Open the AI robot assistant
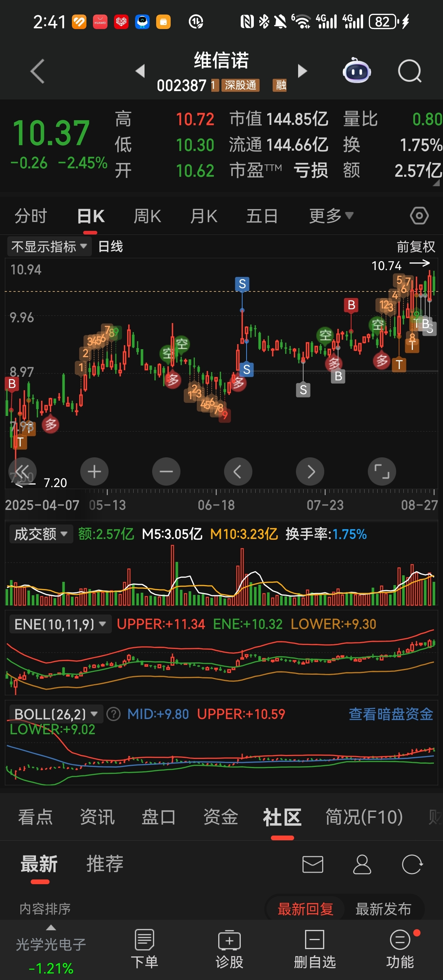Viewport: 443px width, 980px height. tap(357, 71)
